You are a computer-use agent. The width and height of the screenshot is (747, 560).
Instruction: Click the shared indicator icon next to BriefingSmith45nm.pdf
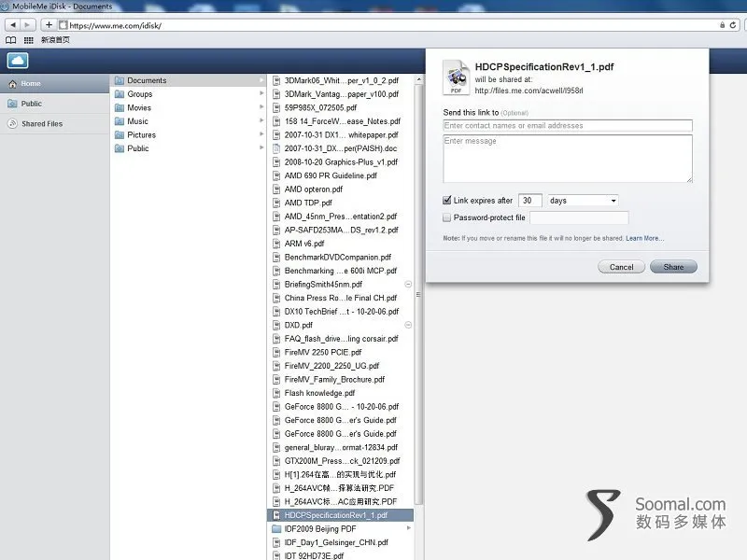pos(408,285)
